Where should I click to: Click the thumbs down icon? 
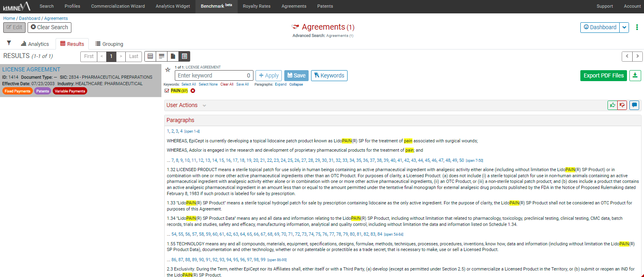pos(622,105)
